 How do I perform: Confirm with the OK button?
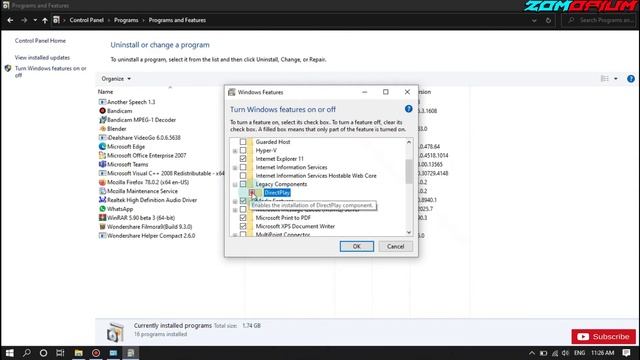(357, 246)
